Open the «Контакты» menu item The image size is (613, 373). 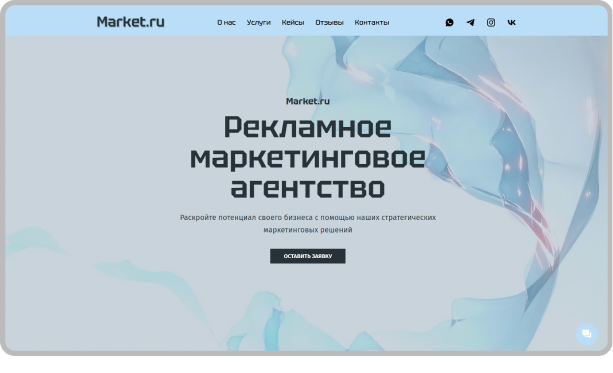pos(372,23)
